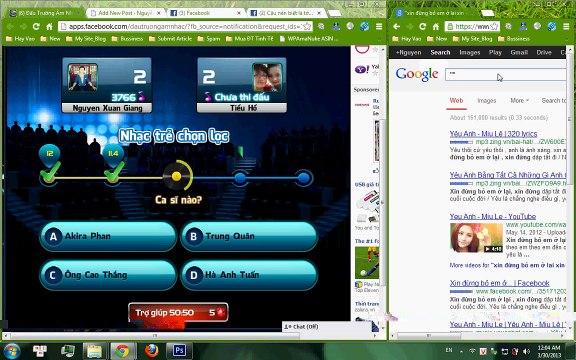Open the Xin đừng bỏ em ở Facebook result
Image resolution: width=576 pixels, height=360 pixels.
click(x=500, y=283)
